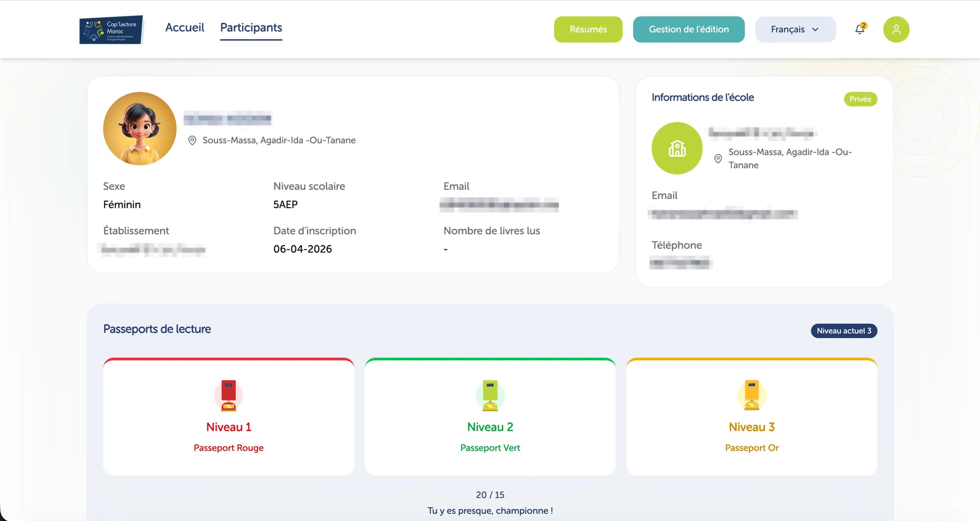Click the 06-04-2026 inscription date
Image resolution: width=980 pixels, height=521 pixels.
coord(303,249)
